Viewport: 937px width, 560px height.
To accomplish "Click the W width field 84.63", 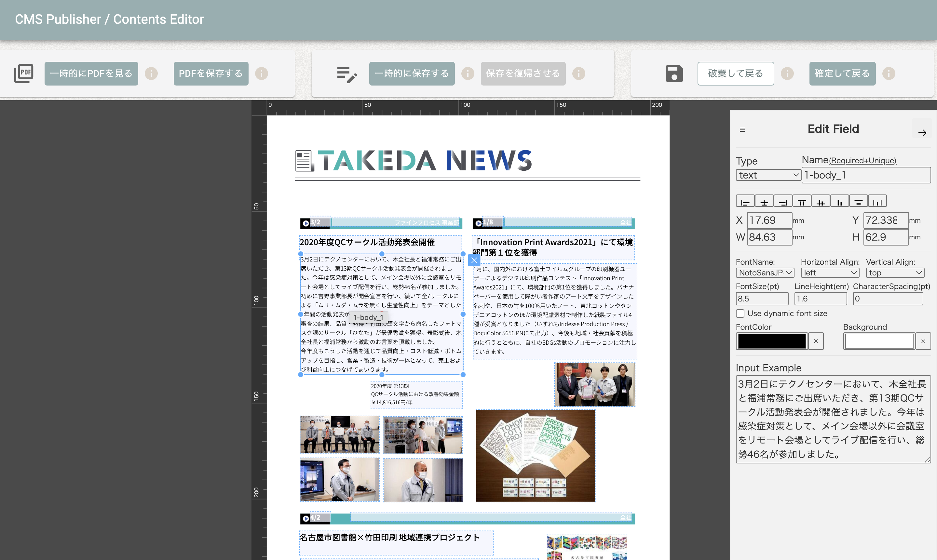I will [769, 237].
